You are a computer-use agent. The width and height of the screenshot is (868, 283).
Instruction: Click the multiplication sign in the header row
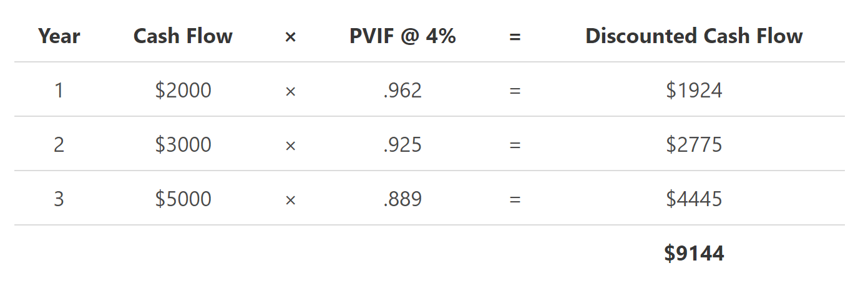(x=290, y=37)
